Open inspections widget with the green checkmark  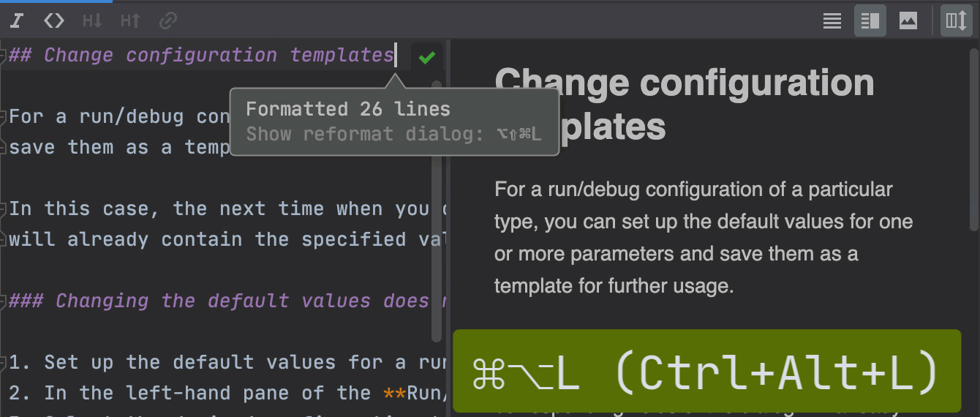(427, 56)
